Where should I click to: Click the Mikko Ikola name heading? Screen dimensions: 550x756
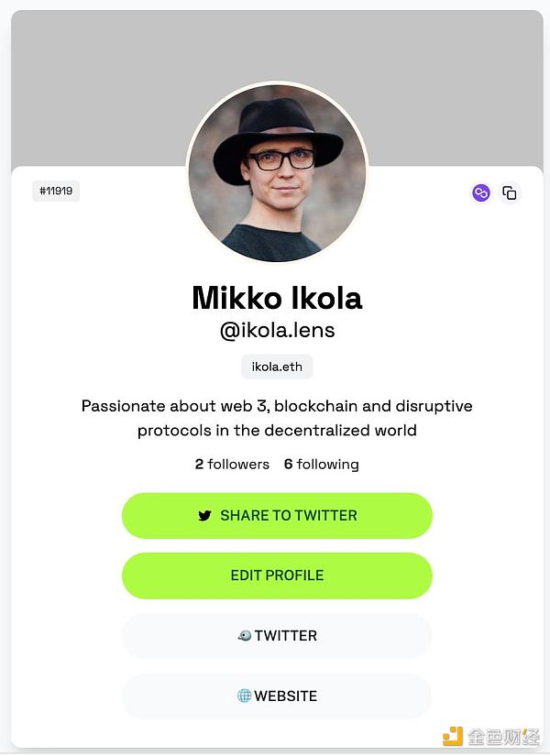click(277, 298)
